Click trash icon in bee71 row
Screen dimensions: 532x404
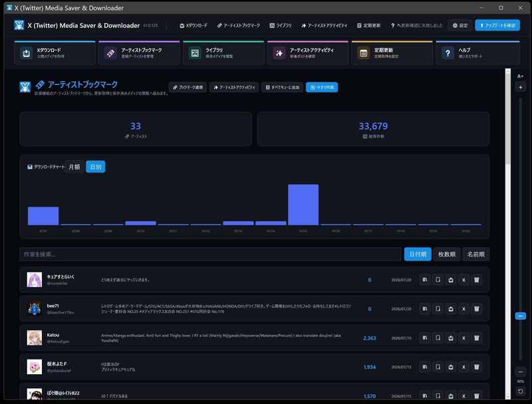click(476, 309)
